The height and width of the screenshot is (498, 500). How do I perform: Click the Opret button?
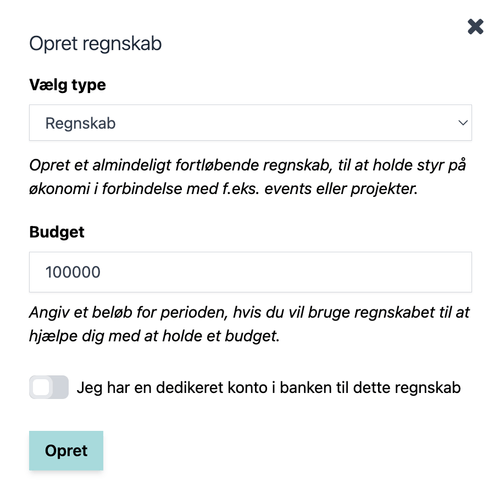(66, 451)
